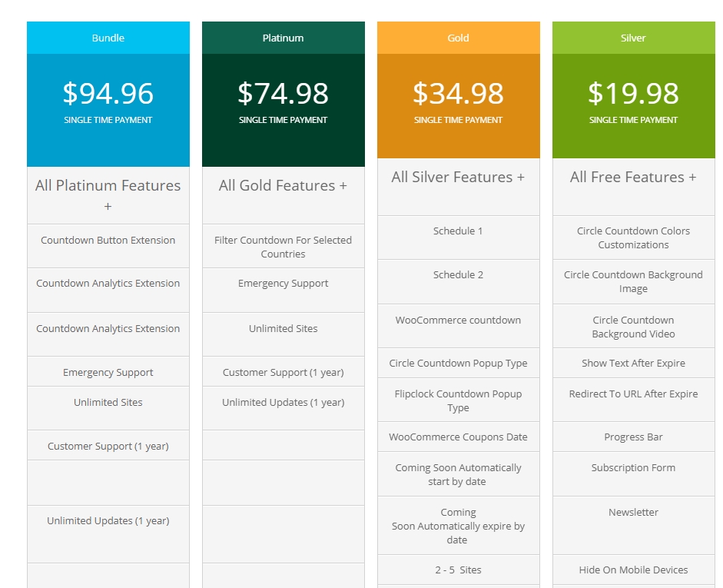This screenshot has height=588, width=723.
Task: Click "All Platinum Features +" heading
Action: click(108, 195)
